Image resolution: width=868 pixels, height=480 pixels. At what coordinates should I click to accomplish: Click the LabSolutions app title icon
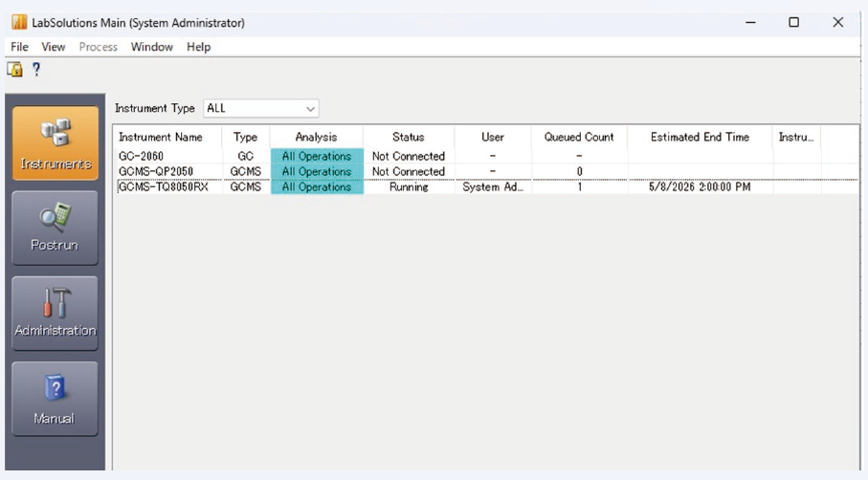tap(19, 22)
